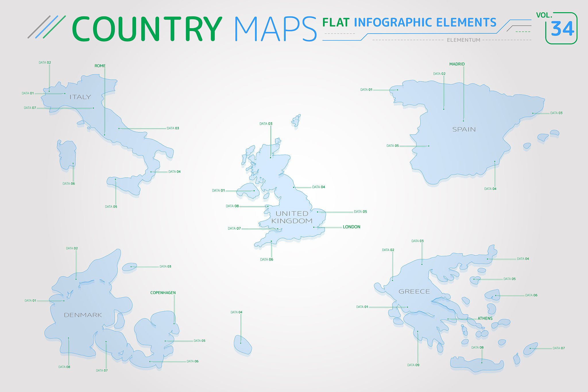Viewport: 588px width, 392px height.
Task: Click Greece's DATA 01 label
Action: click(362, 307)
